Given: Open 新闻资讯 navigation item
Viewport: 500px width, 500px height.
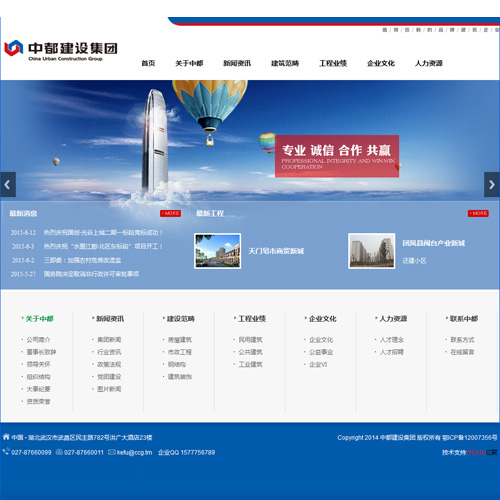Looking at the screenshot, I should pyautogui.click(x=237, y=63).
